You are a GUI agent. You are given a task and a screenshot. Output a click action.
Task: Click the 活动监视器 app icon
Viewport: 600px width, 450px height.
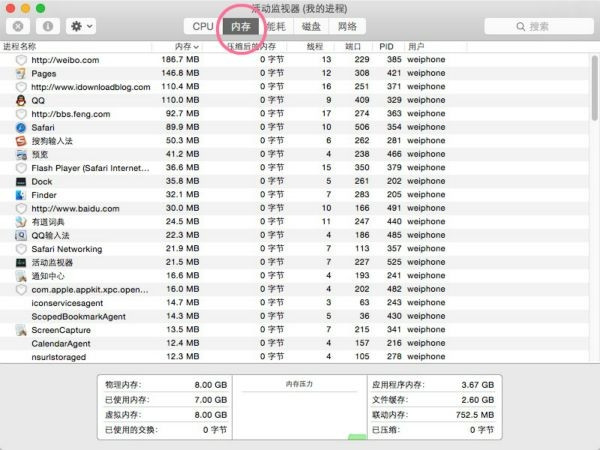(21, 262)
